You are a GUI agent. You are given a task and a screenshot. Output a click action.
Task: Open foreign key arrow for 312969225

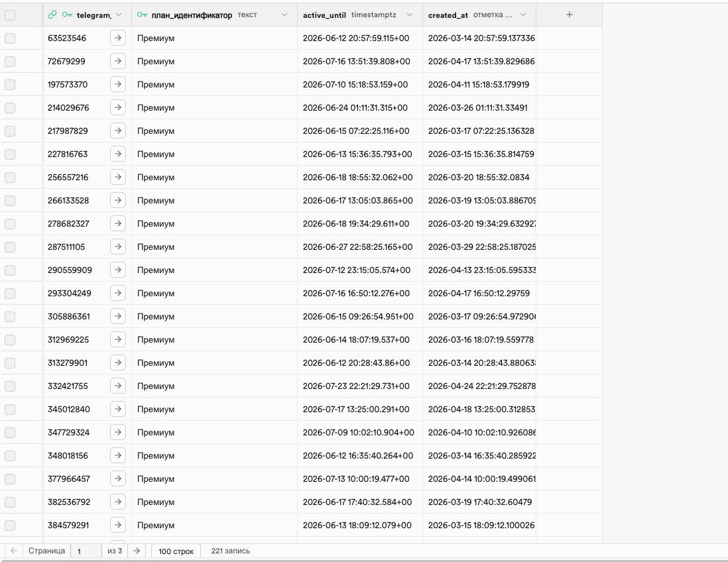[118, 339]
